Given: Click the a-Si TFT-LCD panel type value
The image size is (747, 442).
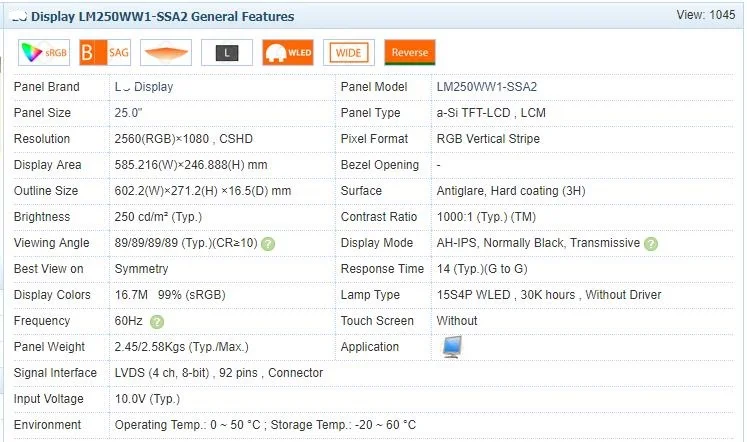Looking at the screenshot, I should coord(491,113).
